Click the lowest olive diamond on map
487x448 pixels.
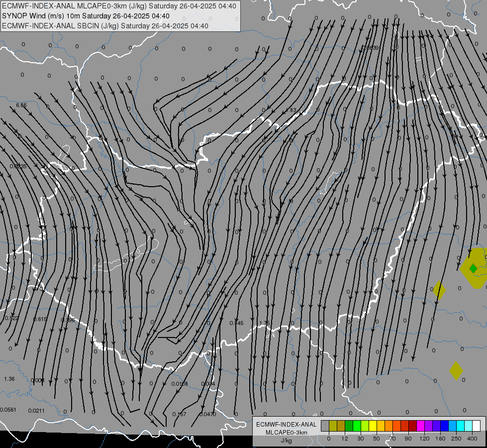click(x=456, y=370)
